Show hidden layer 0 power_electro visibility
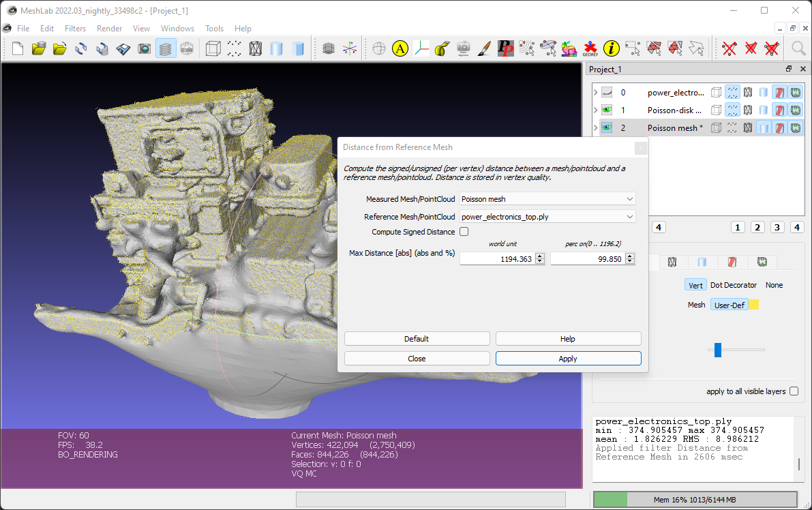Image resolution: width=812 pixels, height=510 pixels. coord(607,93)
